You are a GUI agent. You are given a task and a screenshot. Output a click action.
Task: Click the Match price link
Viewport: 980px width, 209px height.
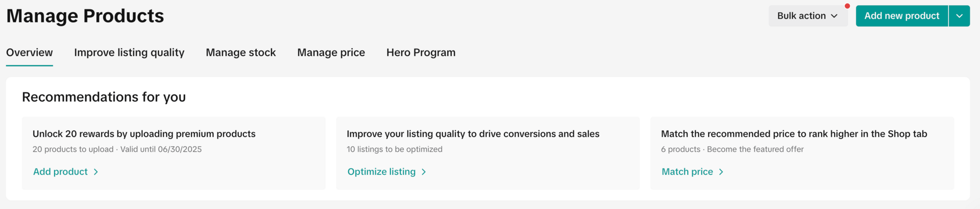click(687, 172)
